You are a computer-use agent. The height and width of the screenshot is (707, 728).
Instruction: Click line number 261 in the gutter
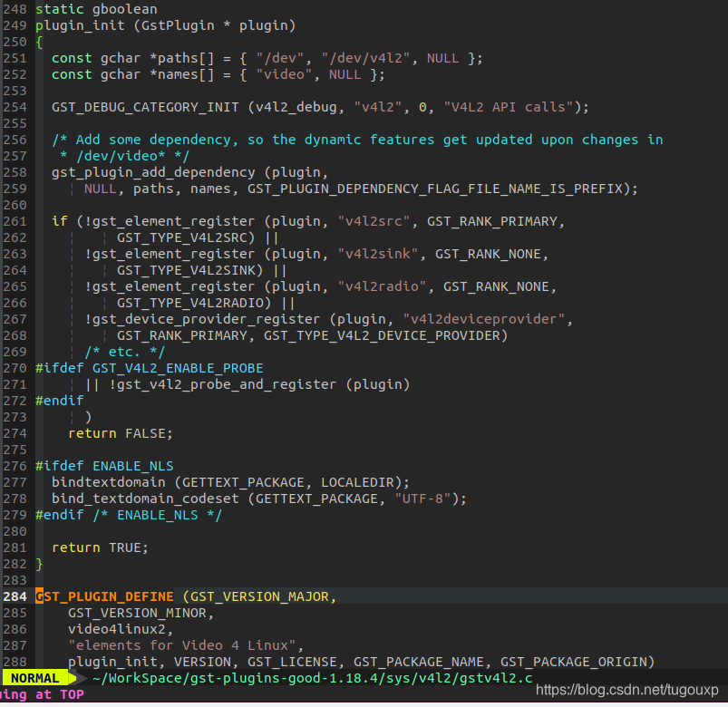15,221
